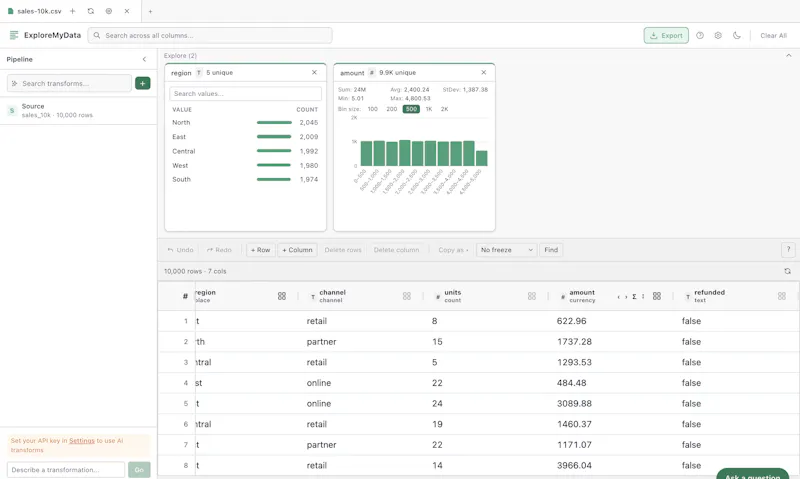800x479 pixels.
Task: Open the region column grid icon
Action: 282,296
